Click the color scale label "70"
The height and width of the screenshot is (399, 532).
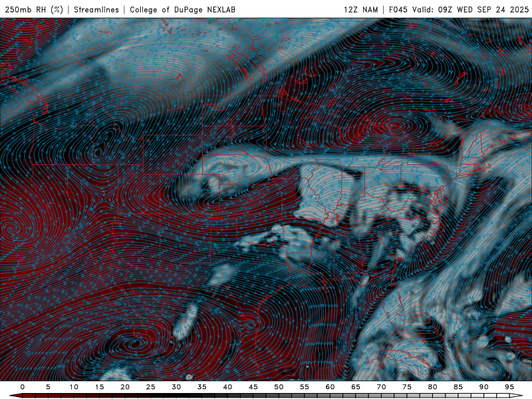tap(381, 387)
